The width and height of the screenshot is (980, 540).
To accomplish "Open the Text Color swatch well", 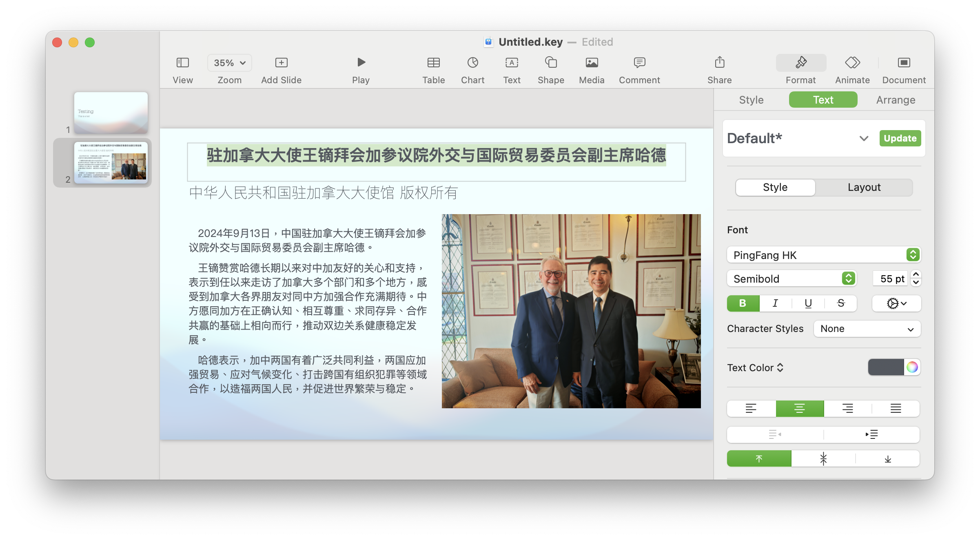I will (886, 367).
